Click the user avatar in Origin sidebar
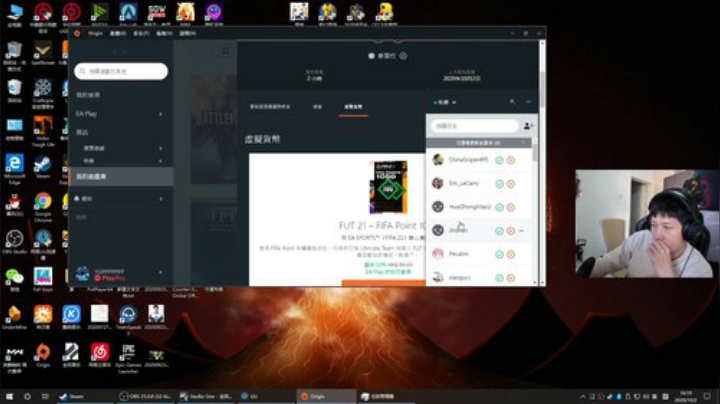This screenshot has width=720, height=404. 83,274
